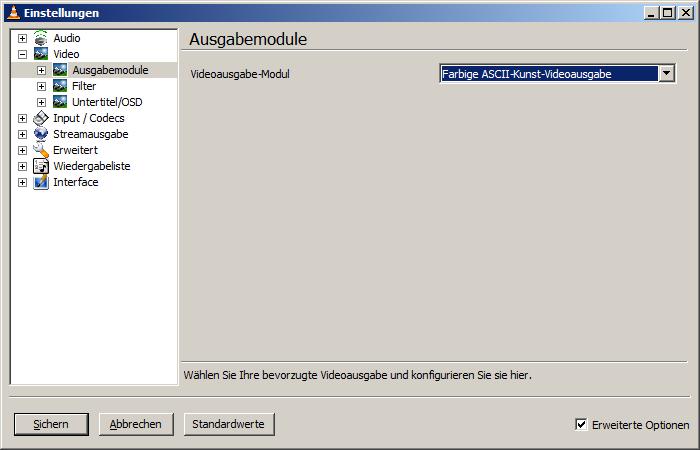Select the Untertitel/OSD tree entry
This screenshot has width=700, height=450.
(107, 102)
